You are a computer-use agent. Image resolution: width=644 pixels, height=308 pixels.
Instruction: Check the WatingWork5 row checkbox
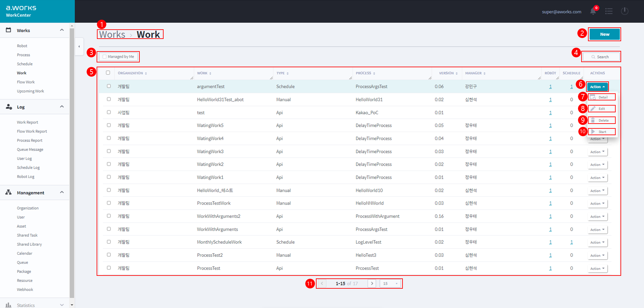[109, 125]
